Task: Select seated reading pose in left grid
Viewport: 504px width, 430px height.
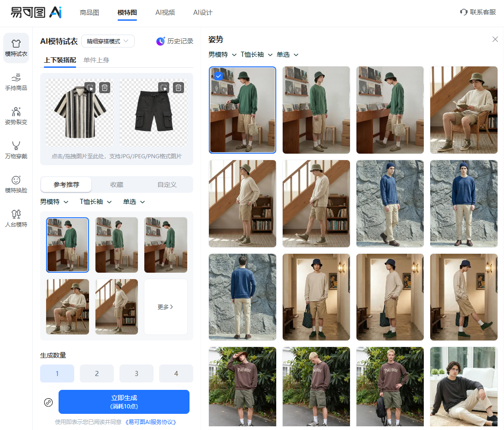Action: click(67, 307)
